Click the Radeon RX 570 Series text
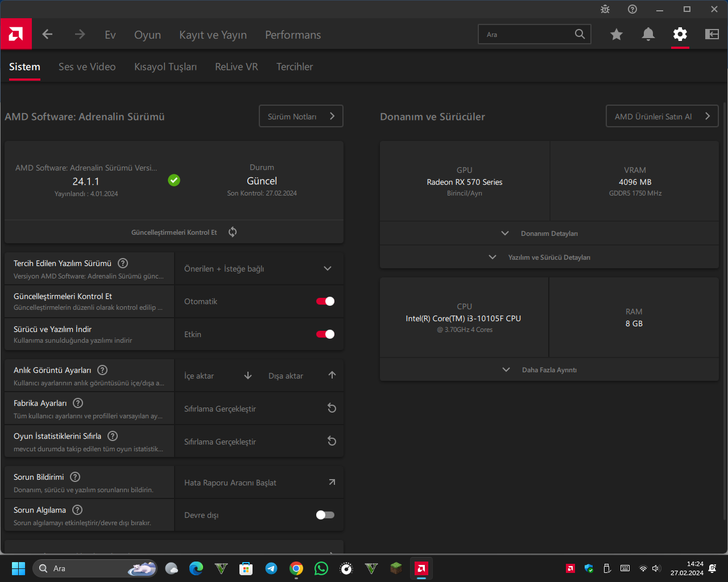Viewport: 728px width, 582px height. (465, 182)
